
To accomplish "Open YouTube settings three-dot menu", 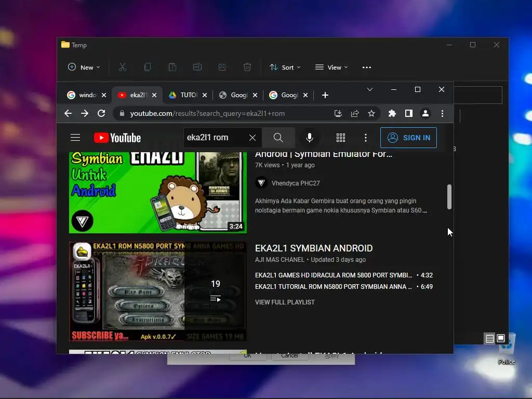I will (x=365, y=138).
